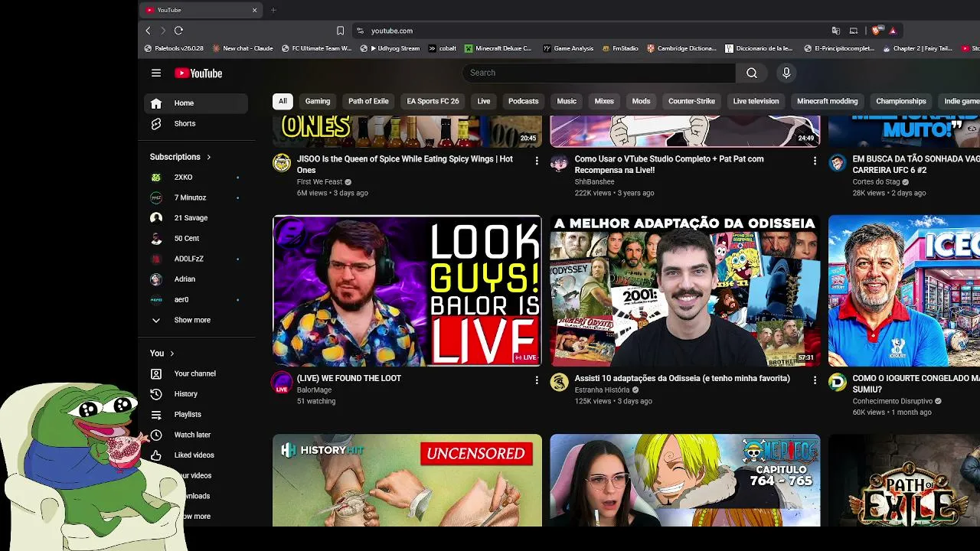980x551 pixels.
Task: Open the Brave Shields icon
Action: 877,31
